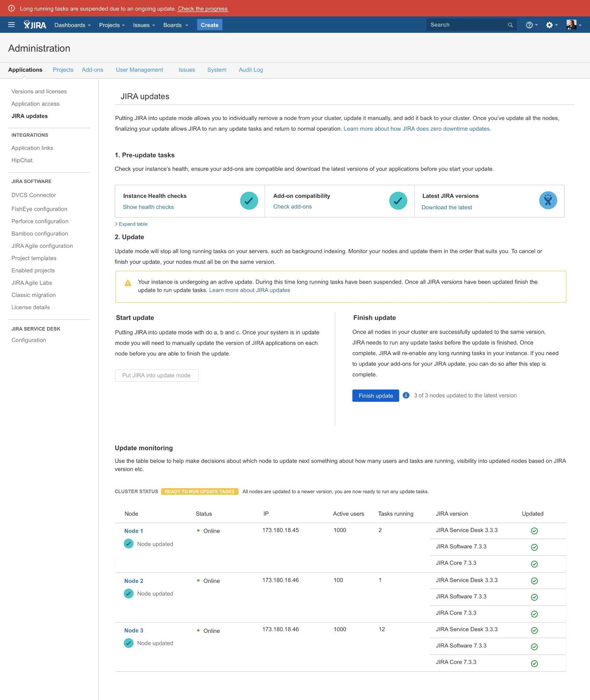
Task: Open the user avatar profile menu
Action: click(x=574, y=25)
